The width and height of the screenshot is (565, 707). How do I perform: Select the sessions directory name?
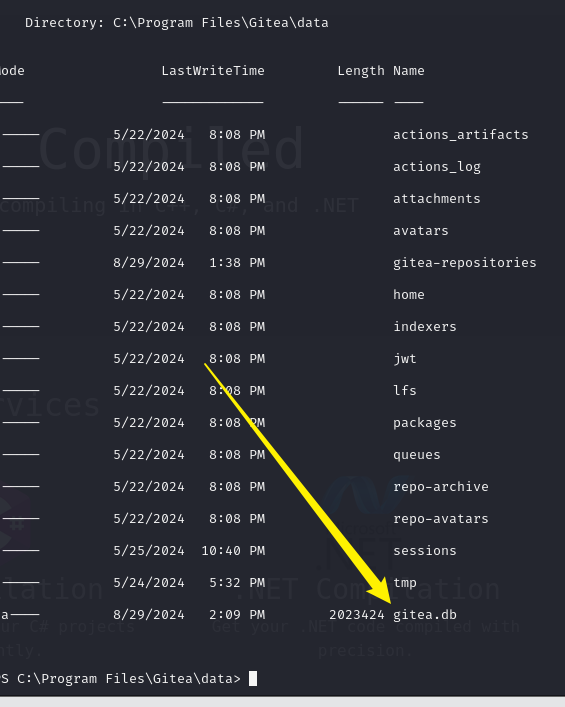coord(425,551)
